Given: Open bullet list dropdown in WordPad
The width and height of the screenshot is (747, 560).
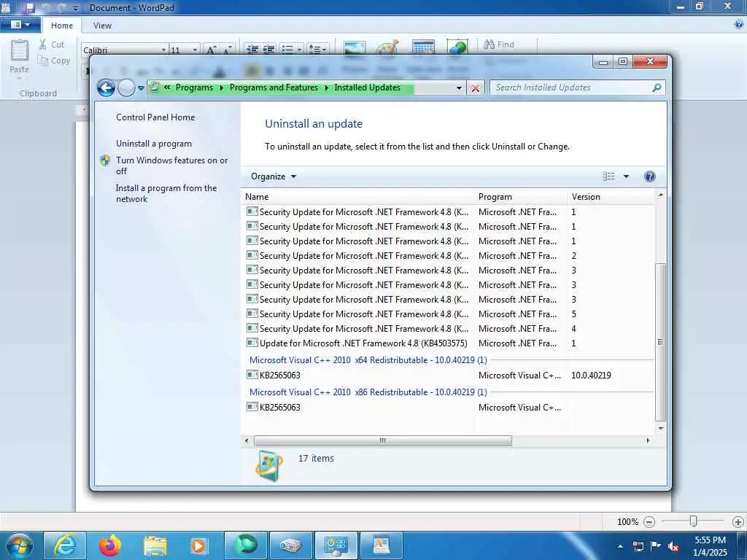Looking at the screenshot, I should [299, 50].
